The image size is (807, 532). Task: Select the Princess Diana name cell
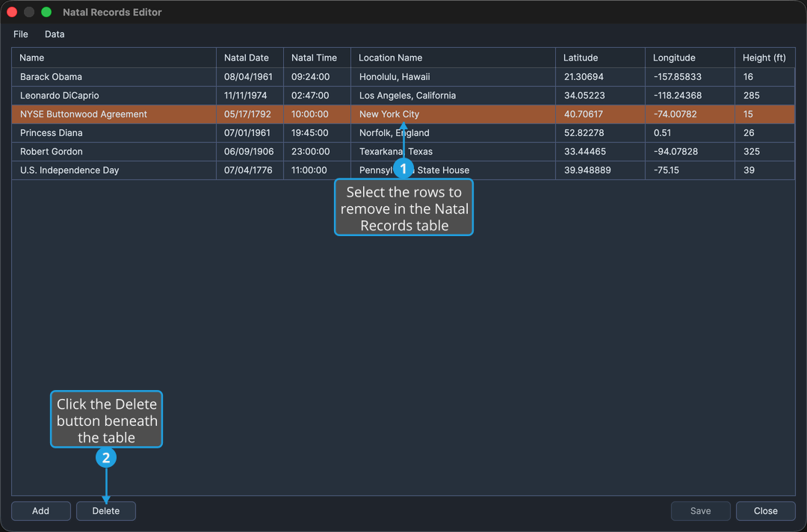(114, 133)
